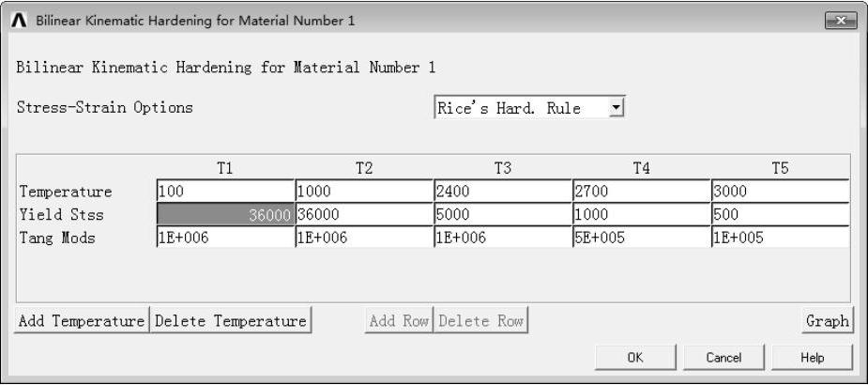This screenshot has height=385, width=868.
Task: Select the T4 Temperature field with 2700
Action: click(642, 192)
